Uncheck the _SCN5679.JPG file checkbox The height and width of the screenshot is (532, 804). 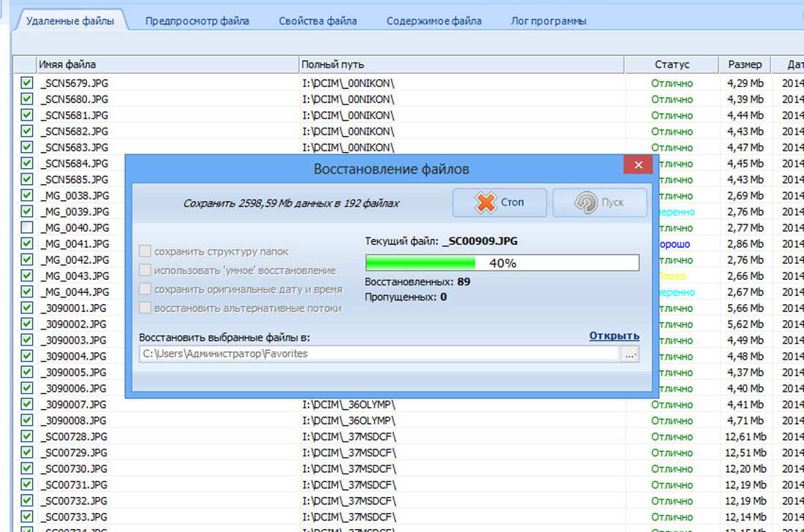(27, 83)
